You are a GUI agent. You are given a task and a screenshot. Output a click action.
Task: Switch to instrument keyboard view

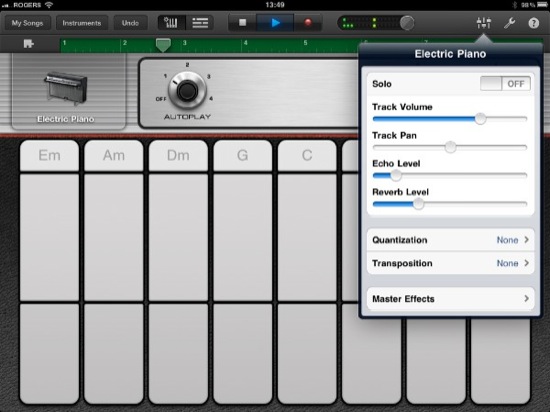(x=171, y=23)
